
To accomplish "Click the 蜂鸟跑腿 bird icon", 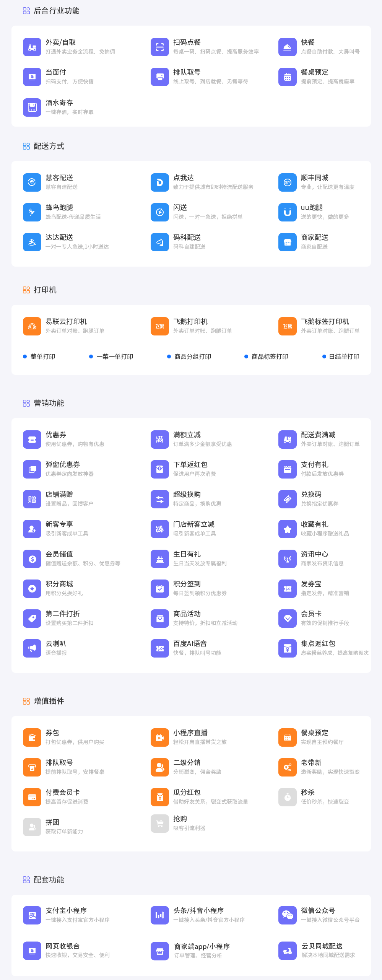I will point(32,212).
